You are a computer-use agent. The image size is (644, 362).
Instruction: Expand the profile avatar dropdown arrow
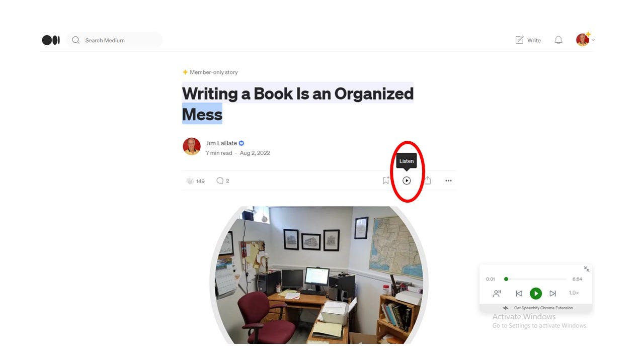pos(593,40)
